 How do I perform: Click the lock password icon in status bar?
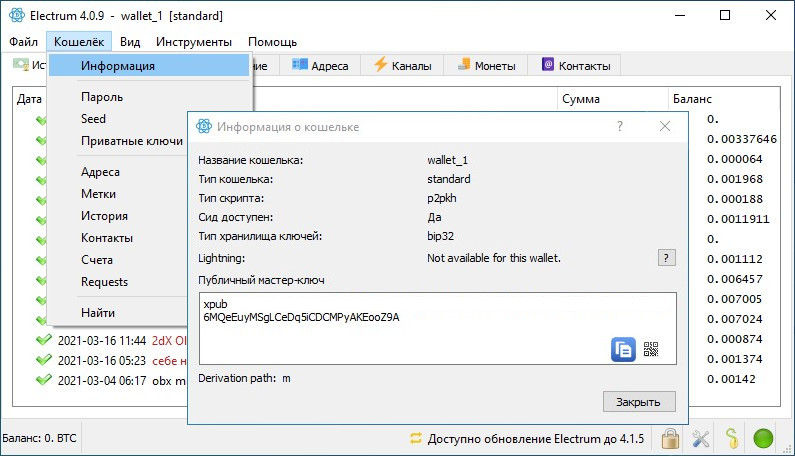click(x=670, y=438)
